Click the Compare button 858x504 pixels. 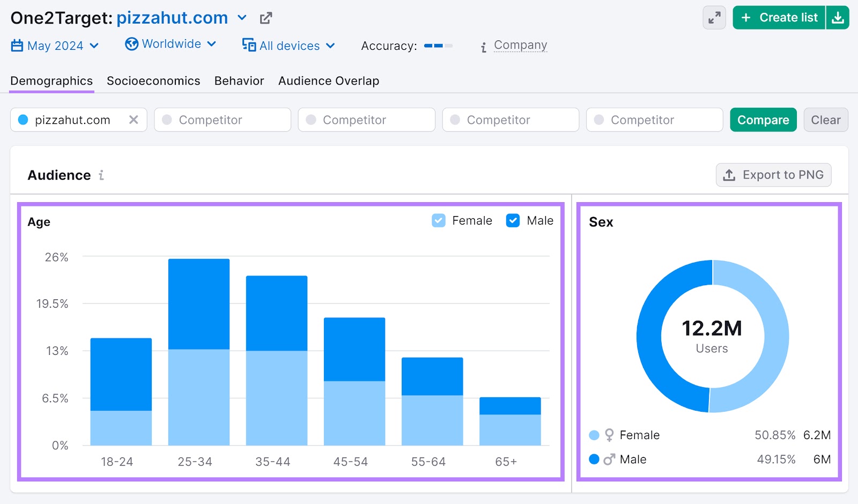click(763, 120)
